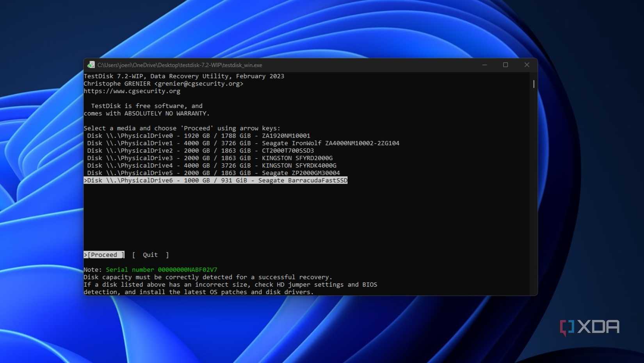
Task: Select the PhysicalDrive1 Seagate IronWolf disk
Action: (243, 143)
